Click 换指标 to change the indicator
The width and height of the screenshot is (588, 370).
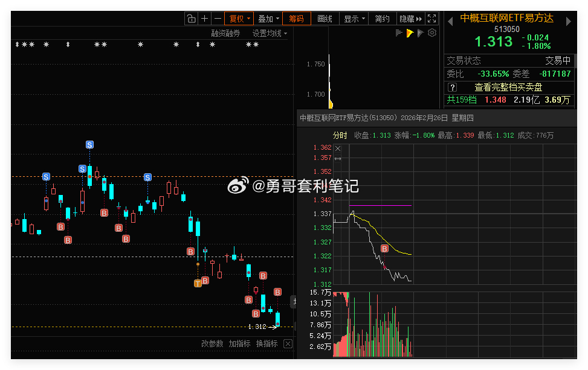point(267,343)
